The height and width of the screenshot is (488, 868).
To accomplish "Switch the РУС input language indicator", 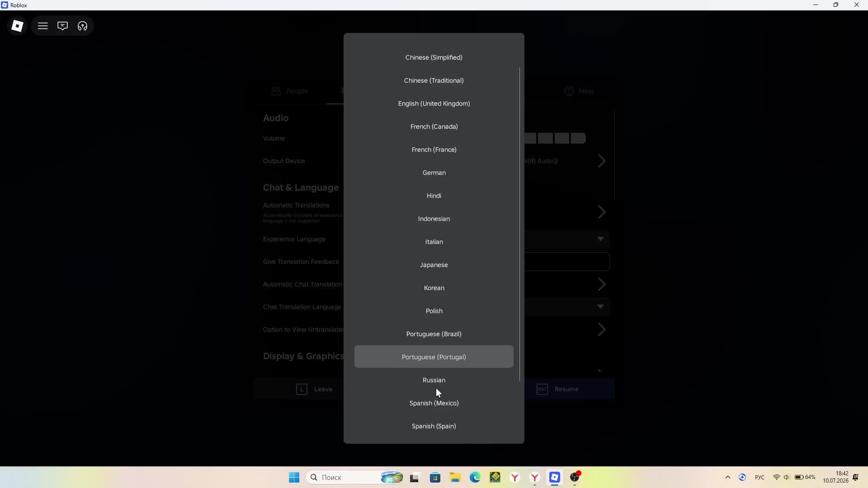I will (759, 477).
